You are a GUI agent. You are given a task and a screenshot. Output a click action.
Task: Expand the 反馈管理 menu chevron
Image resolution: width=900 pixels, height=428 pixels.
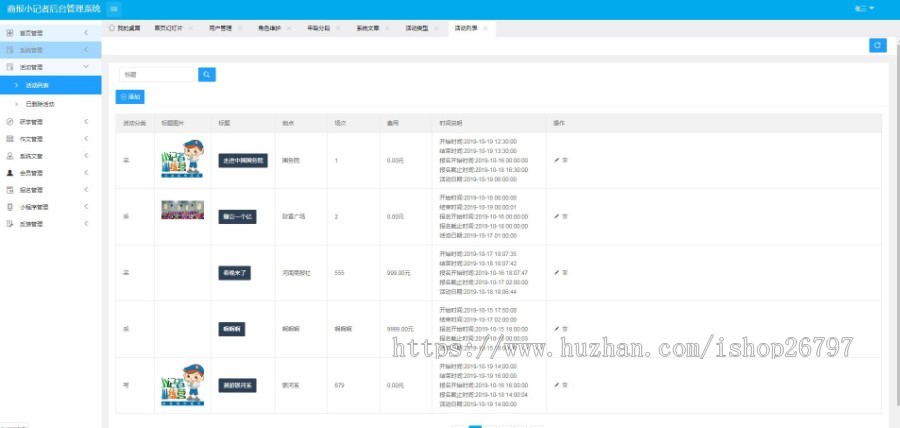click(86, 224)
